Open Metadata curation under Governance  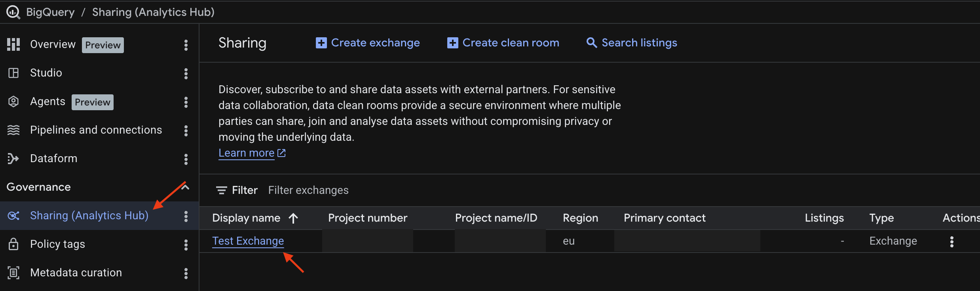[76, 273]
